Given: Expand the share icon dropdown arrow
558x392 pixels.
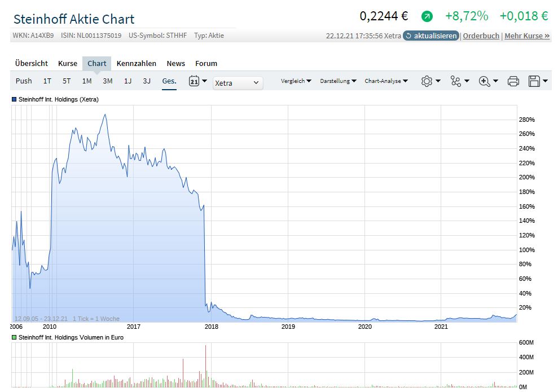Looking at the screenshot, I should pyautogui.click(x=467, y=81).
